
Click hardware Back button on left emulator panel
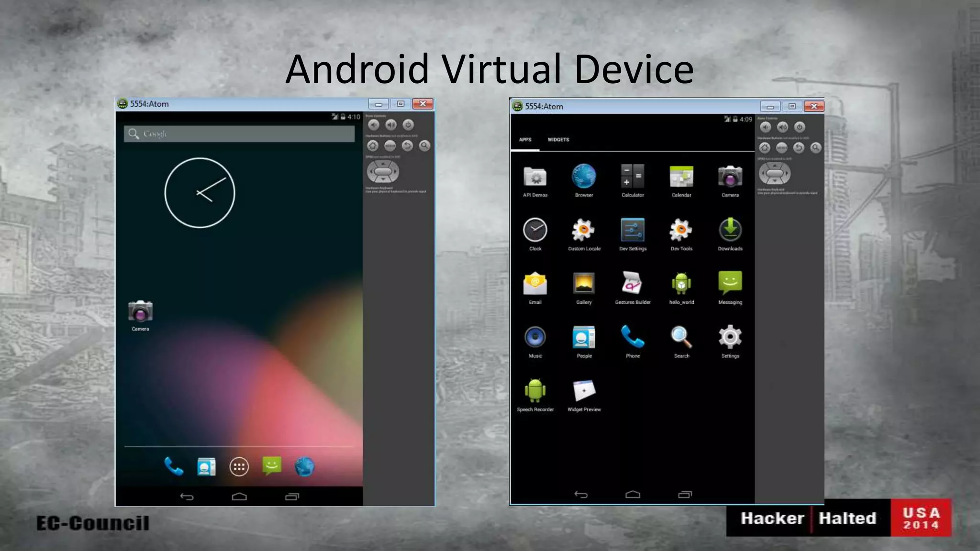(407, 146)
